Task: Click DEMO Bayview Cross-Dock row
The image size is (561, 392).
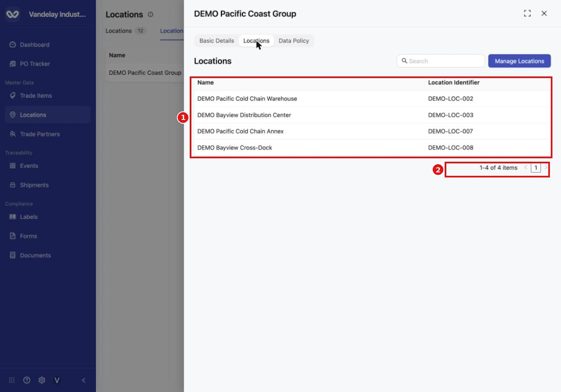Action: (x=372, y=148)
